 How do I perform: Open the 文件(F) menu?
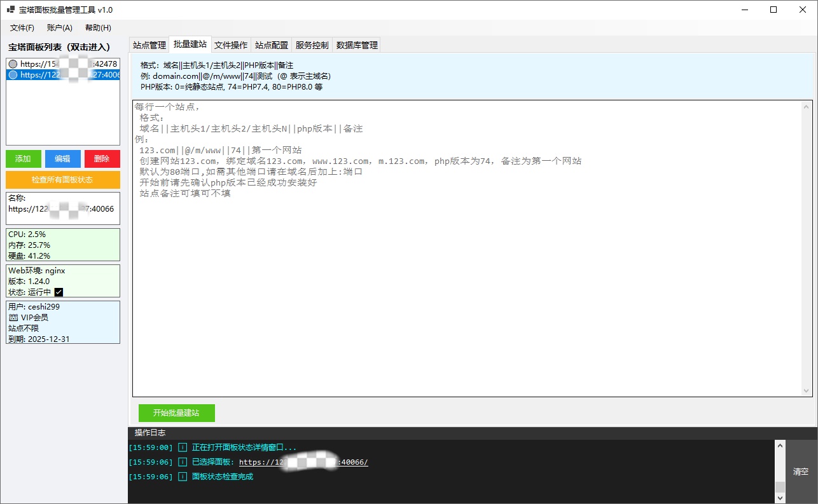[x=22, y=28]
